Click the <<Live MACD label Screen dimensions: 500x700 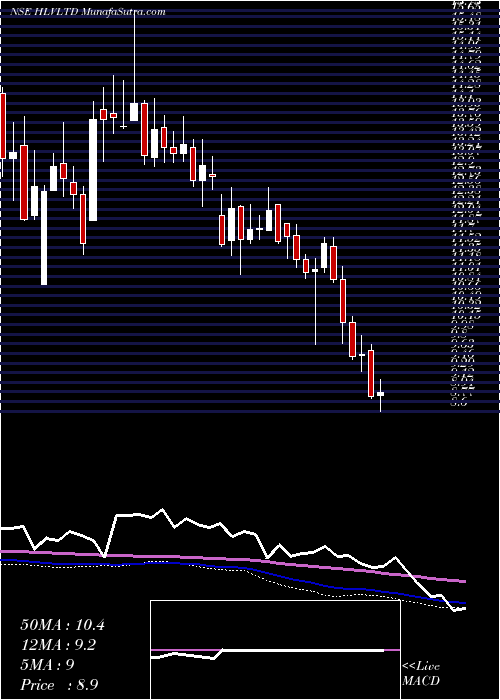[421, 674]
